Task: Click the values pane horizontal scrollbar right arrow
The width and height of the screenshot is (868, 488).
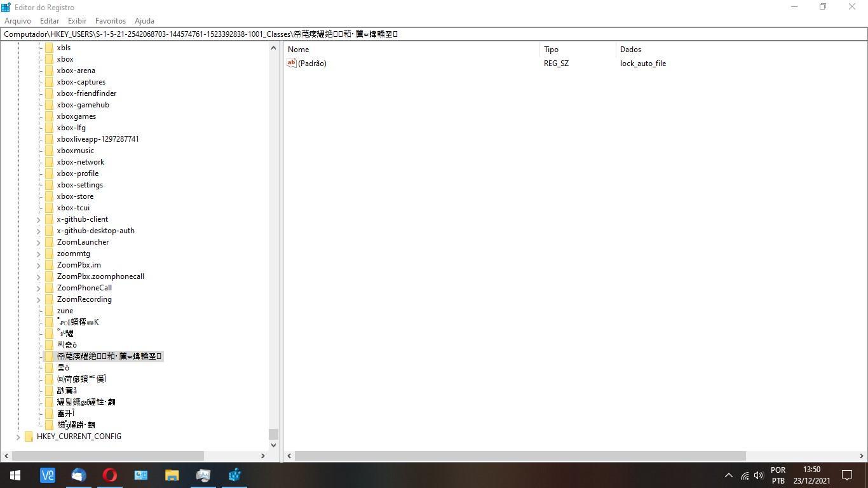Action: click(x=862, y=456)
